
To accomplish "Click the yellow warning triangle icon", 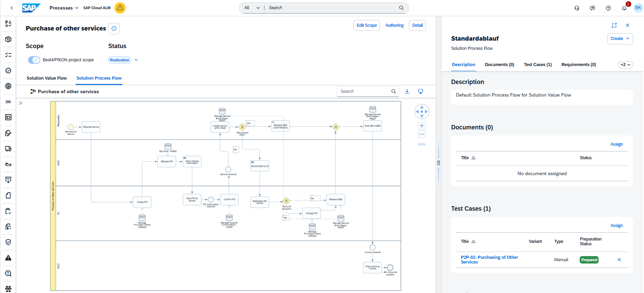I will point(120,8).
